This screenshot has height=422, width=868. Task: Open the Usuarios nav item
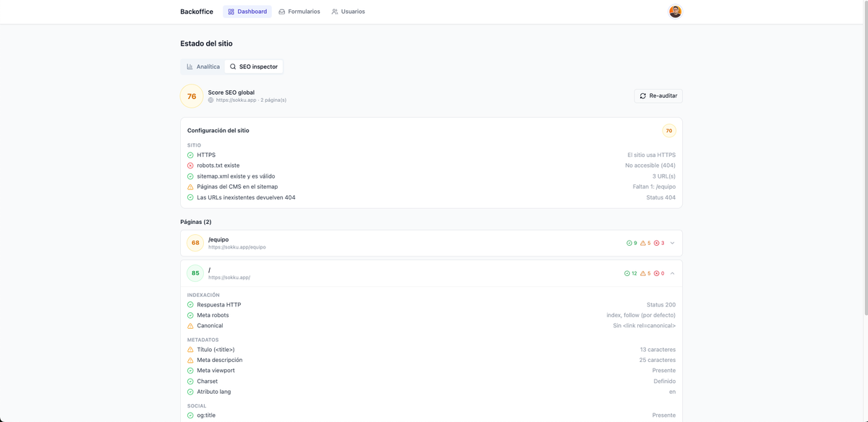pos(348,12)
